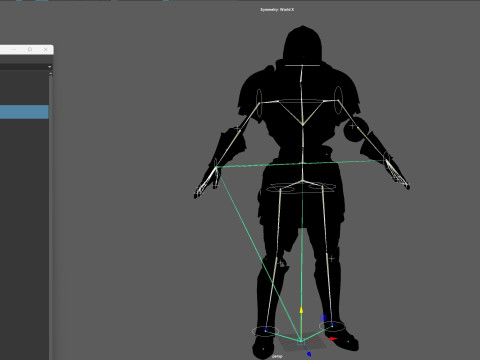The width and height of the screenshot is (480, 360).
Task: Select the right elbow cross locator
Action: click(x=352, y=126)
